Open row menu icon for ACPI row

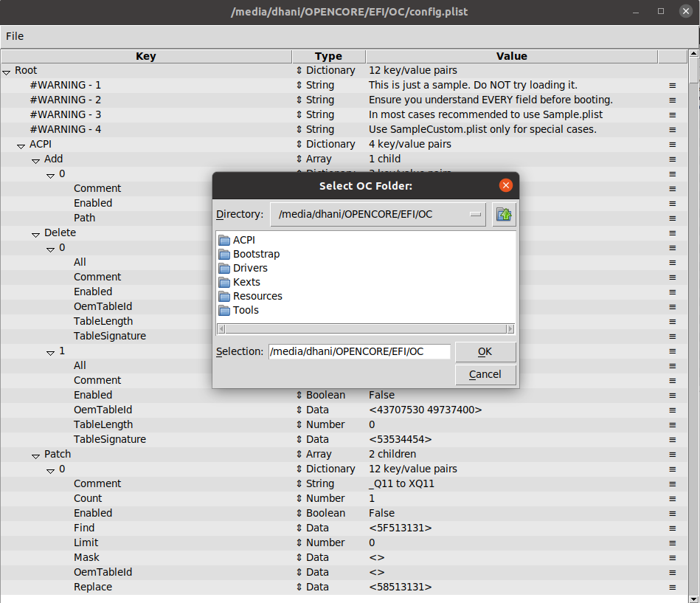pyautogui.click(x=672, y=144)
